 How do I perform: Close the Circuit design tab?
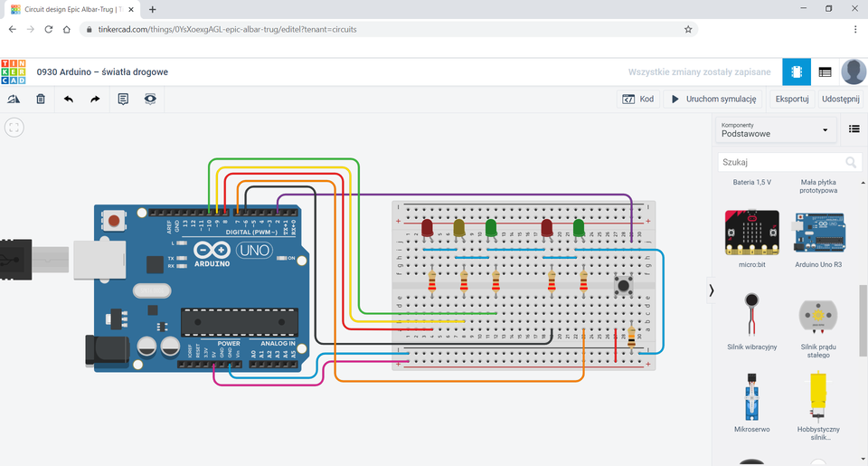pos(131,9)
